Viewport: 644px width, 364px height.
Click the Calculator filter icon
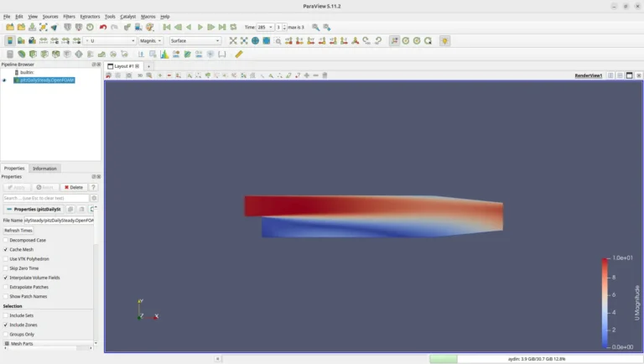(x=10, y=55)
